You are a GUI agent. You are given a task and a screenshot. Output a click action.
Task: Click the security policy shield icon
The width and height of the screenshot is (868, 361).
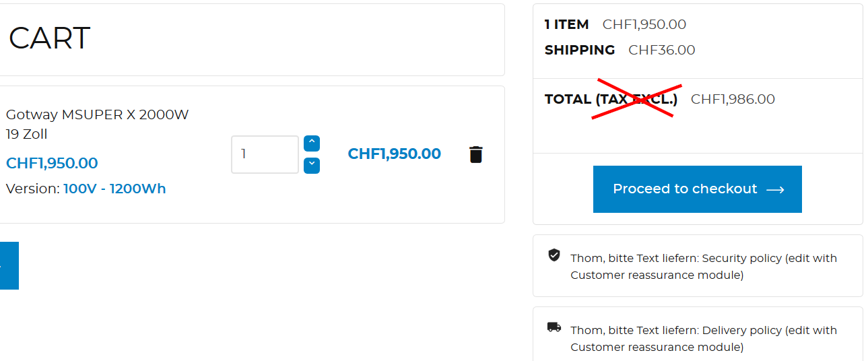[554, 255]
